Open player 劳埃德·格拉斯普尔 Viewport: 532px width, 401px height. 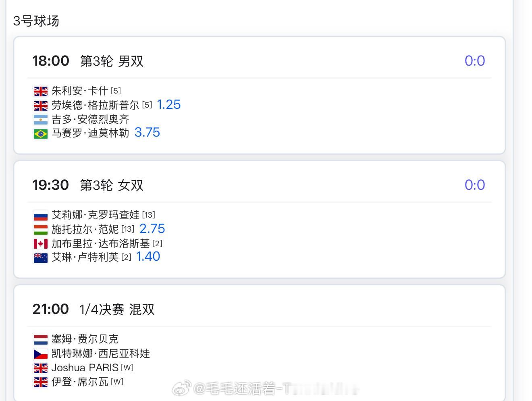pos(95,105)
